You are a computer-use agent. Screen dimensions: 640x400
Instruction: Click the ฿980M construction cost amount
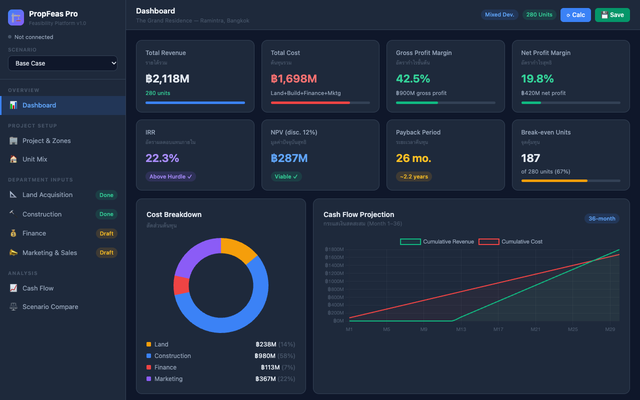pos(265,356)
